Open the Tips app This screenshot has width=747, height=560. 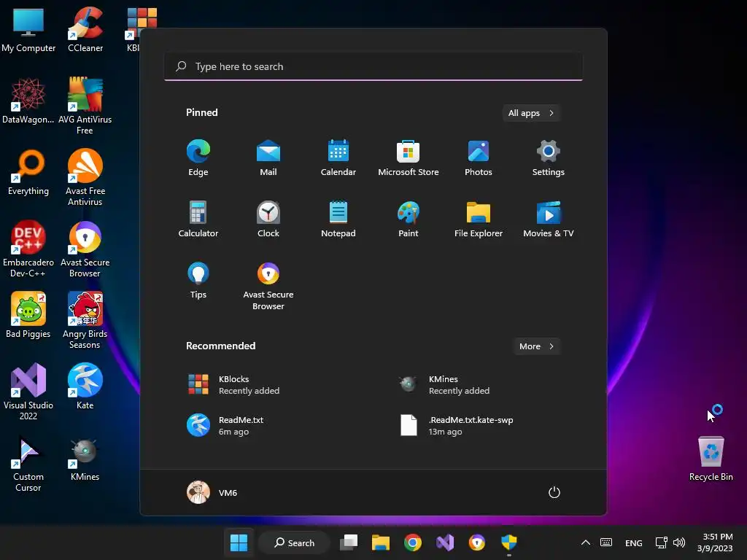tap(198, 281)
